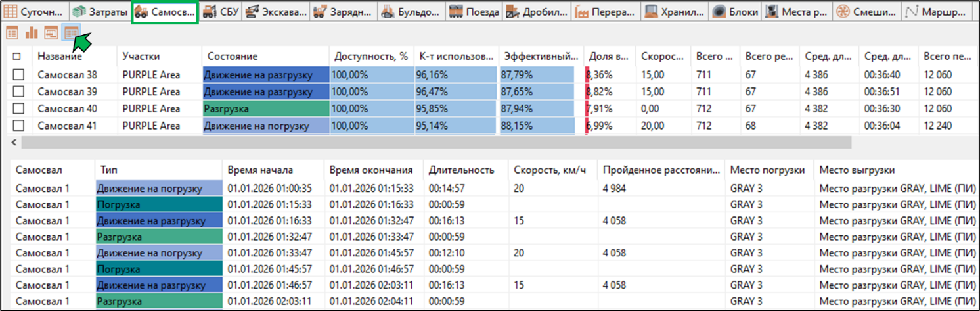Click the 00:36:51 cell for Самосвал 39

883,91
